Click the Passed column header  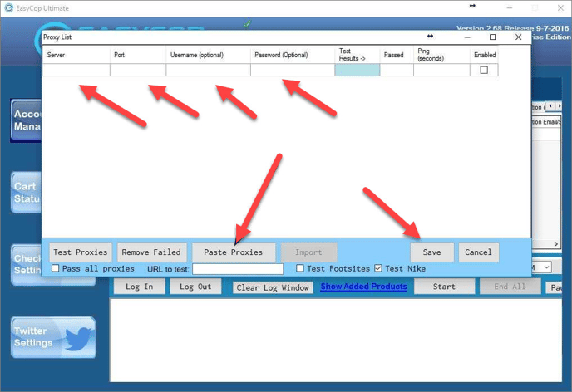pos(397,55)
